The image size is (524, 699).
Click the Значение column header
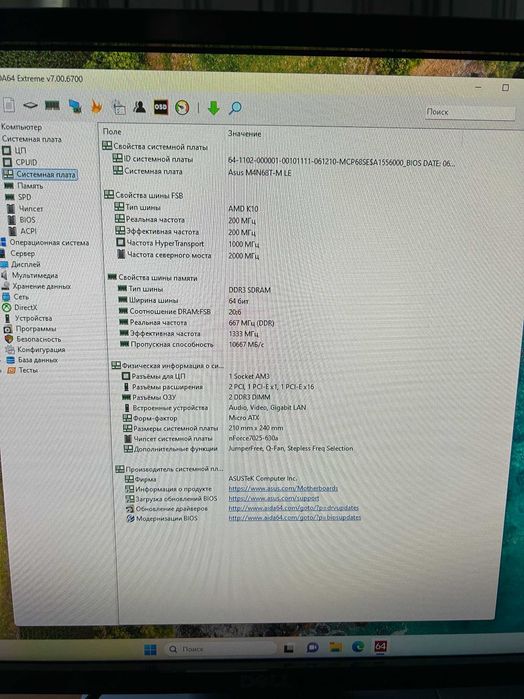(x=244, y=133)
